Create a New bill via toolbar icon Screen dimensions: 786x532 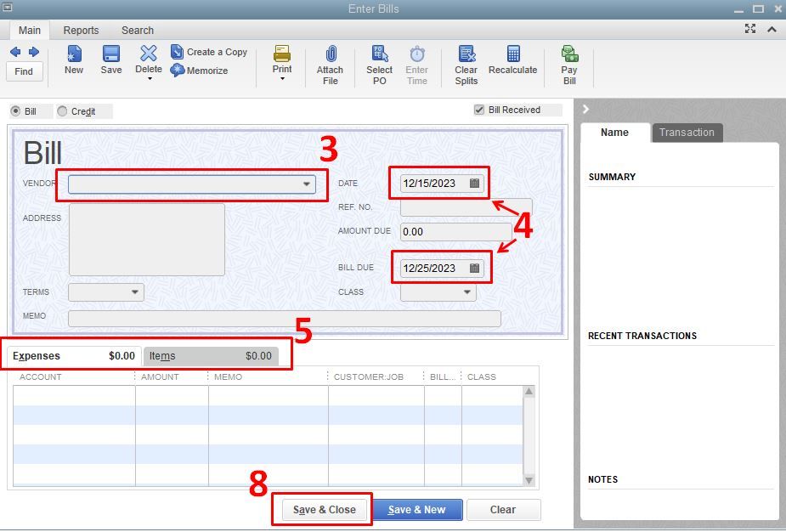(74, 54)
